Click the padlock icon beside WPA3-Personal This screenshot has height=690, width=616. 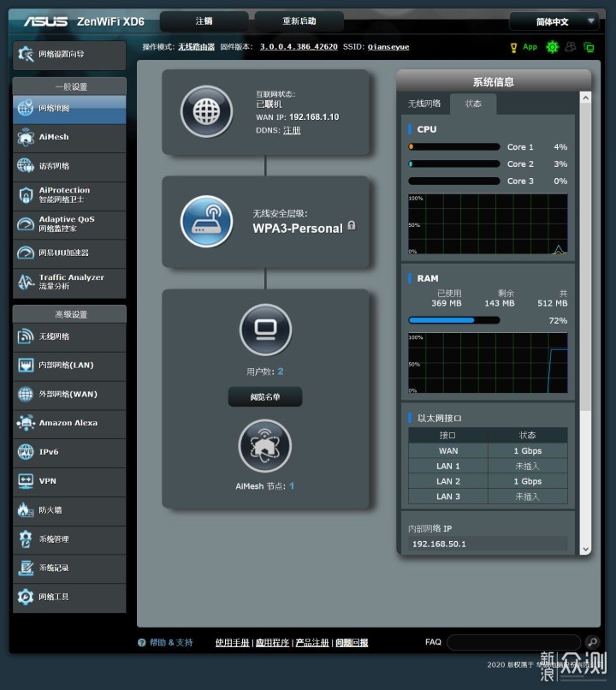click(x=352, y=225)
